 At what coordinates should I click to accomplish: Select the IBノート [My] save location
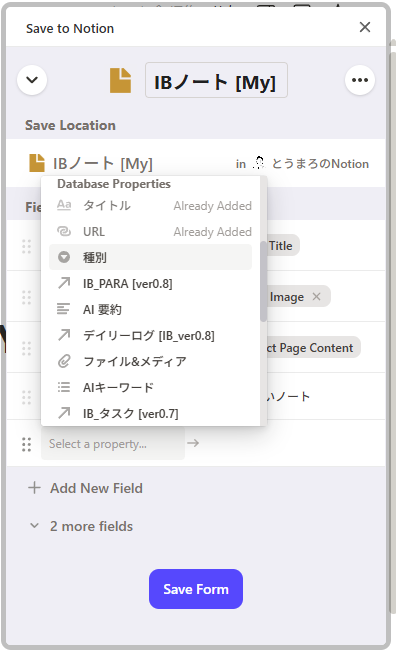click(91, 163)
